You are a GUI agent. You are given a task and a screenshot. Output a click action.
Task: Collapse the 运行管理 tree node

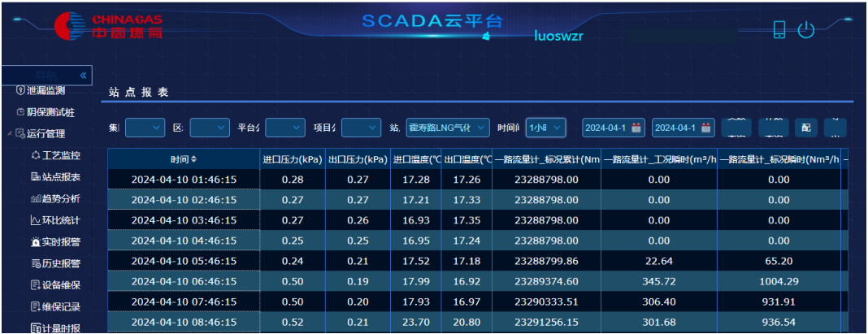point(9,134)
